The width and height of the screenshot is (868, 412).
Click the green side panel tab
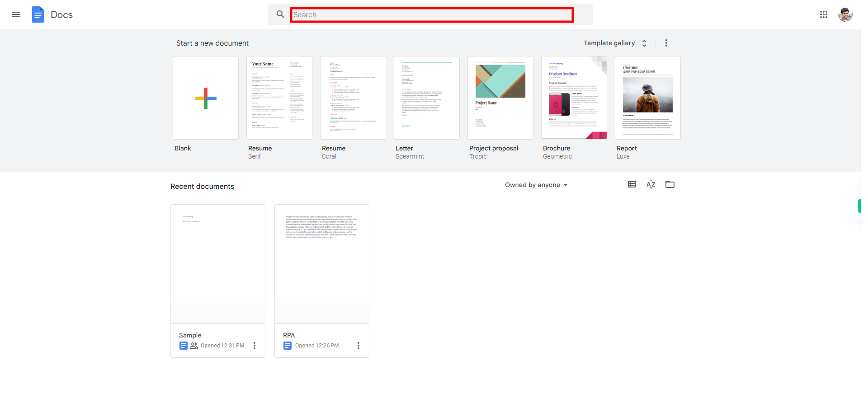pyautogui.click(x=859, y=206)
